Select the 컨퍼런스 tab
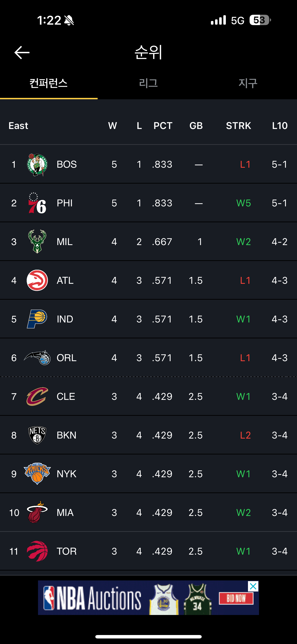This screenshot has height=644, width=297. tap(49, 83)
